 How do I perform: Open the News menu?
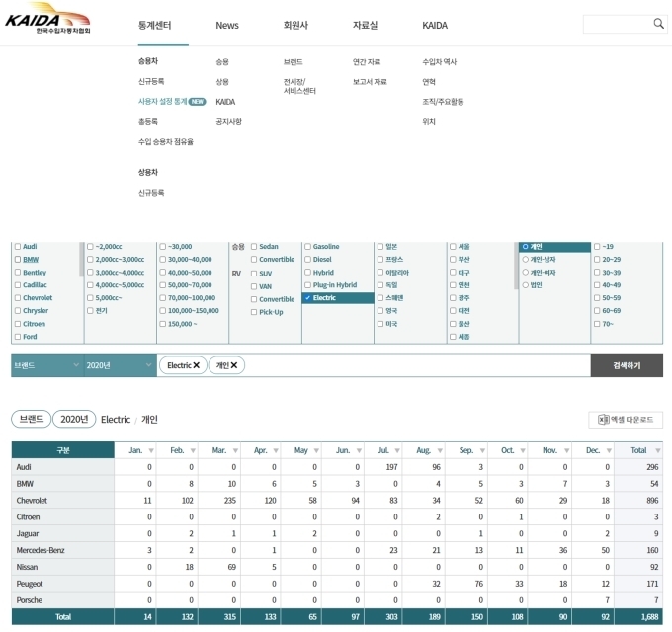point(227,26)
